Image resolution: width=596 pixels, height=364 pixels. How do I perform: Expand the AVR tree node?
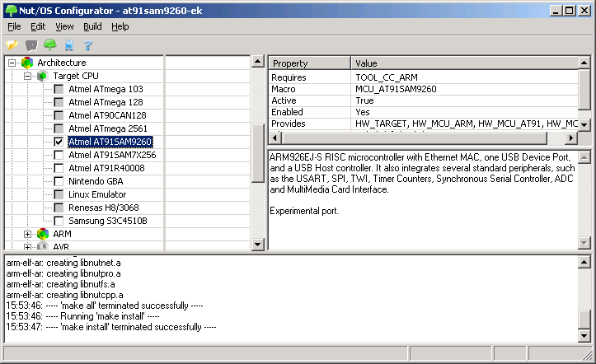[x=27, y=247]
